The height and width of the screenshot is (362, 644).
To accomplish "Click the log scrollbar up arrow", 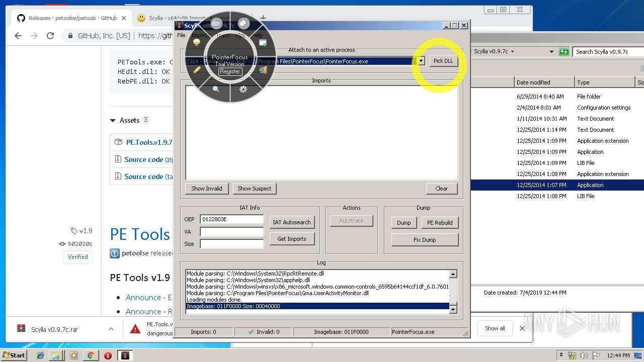I will pos(453,274).
